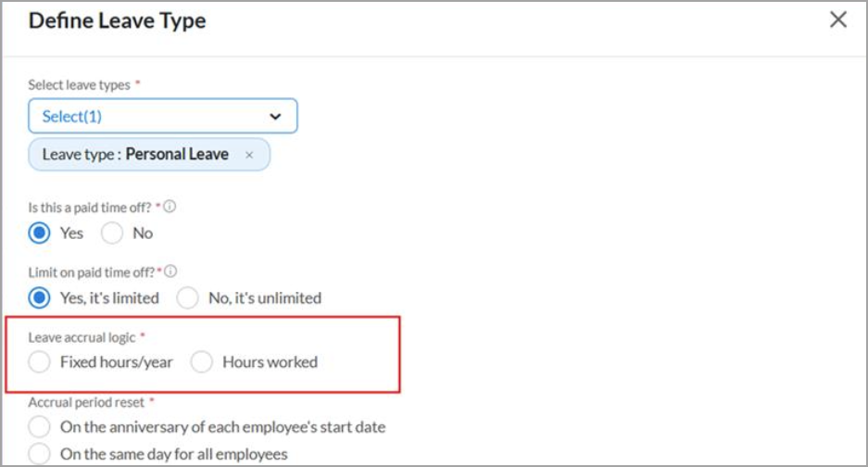Viewport: 868px width, 467px height.
Task: Click info icon beside 'Limit on paid time off?'
Action: (170, 271)
